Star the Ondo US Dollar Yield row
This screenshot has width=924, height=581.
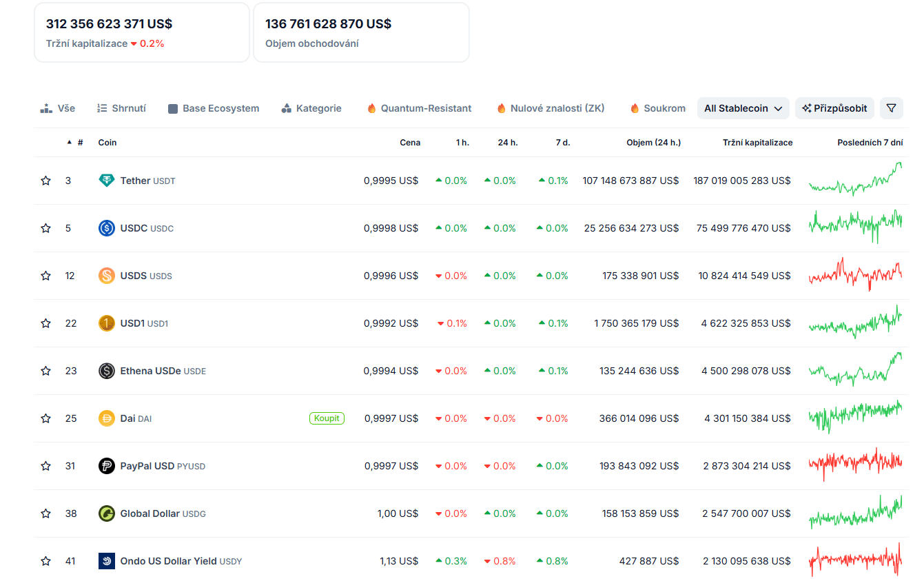tap(45, 561)
